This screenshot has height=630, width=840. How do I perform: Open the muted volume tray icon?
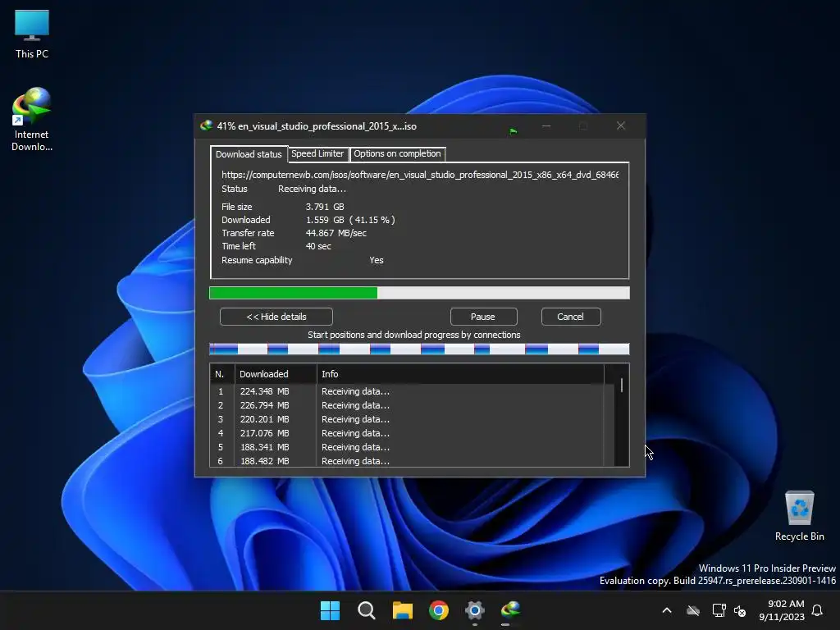[x=741, y=610]
